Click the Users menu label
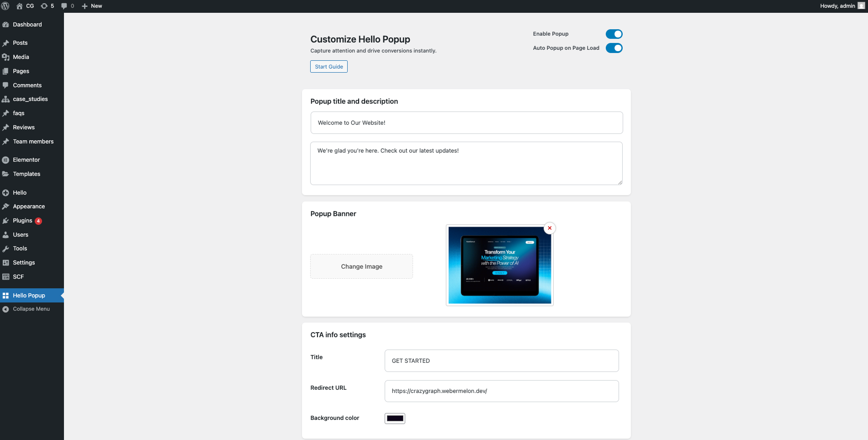 21,235
